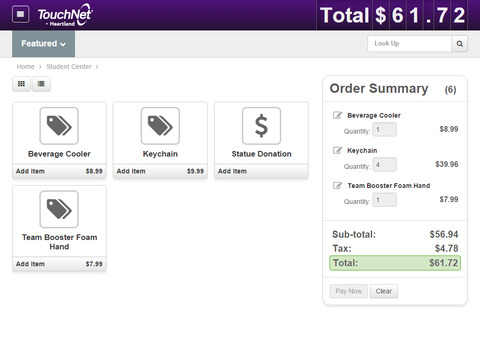Select the Team Booster Foam Hand tag icon

tap(59, 209)
